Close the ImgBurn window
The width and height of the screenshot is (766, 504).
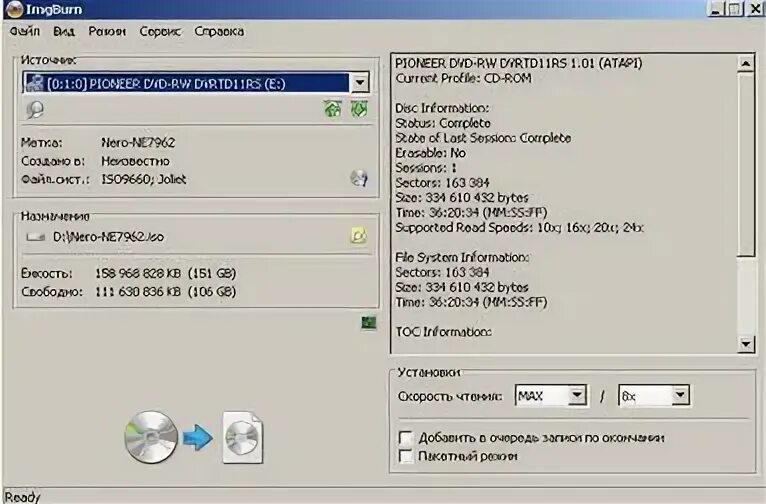click(x=755, y=9)
